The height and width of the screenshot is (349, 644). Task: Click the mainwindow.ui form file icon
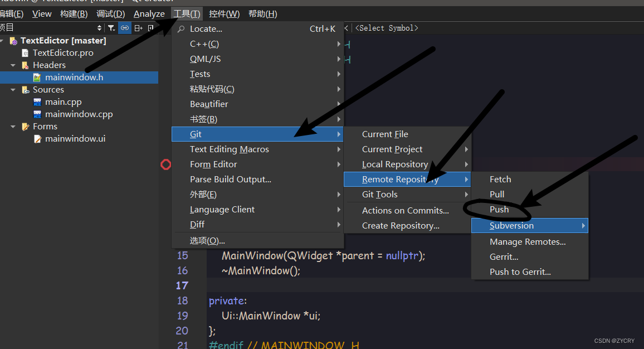click(37, 139)
